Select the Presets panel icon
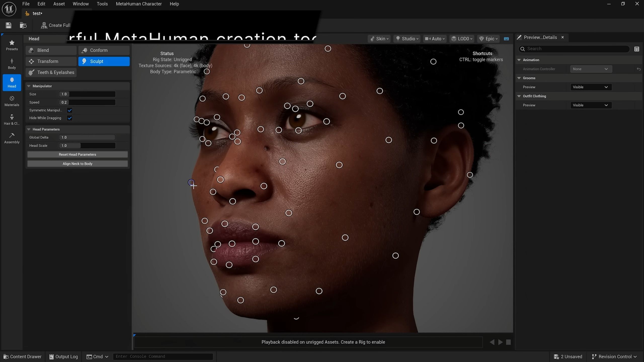The image size is (644, 362). click(x=12, y=45)
